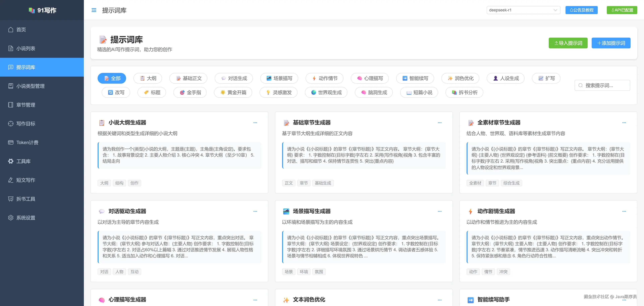Open 系统设置 sidebar item

25,218
